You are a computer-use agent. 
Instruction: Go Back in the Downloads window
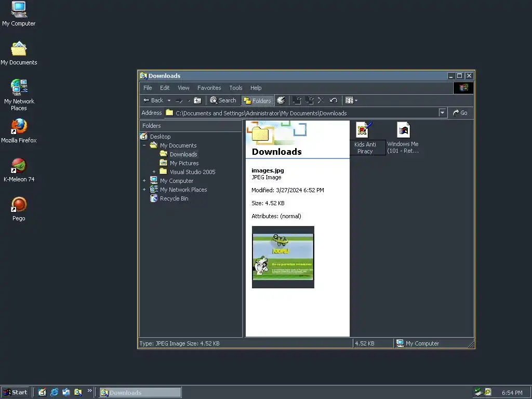153,100
